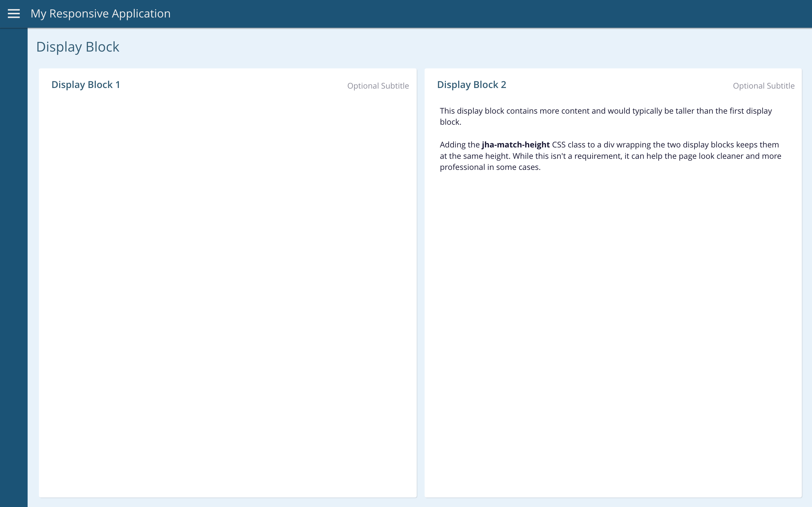Click the collapsed left navigation sidebar
The height and width of the screenshot is (507, 812).
tap(14, 268)
